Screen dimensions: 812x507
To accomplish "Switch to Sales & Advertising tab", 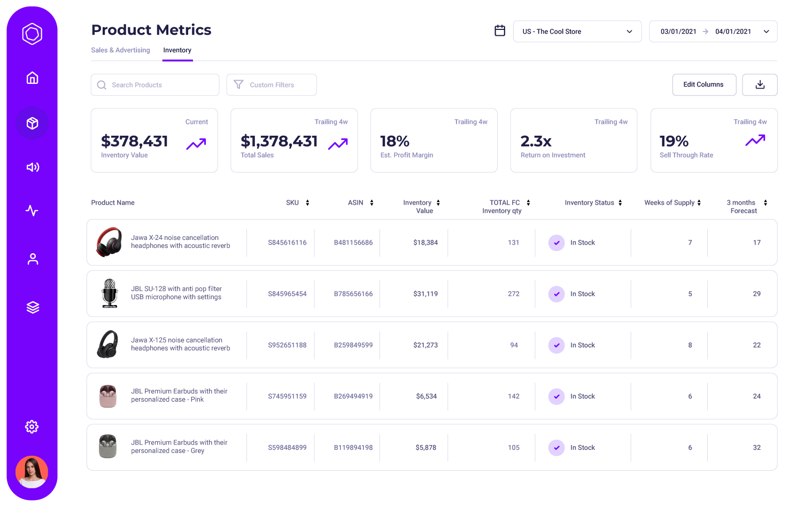I will click(120, 50).
